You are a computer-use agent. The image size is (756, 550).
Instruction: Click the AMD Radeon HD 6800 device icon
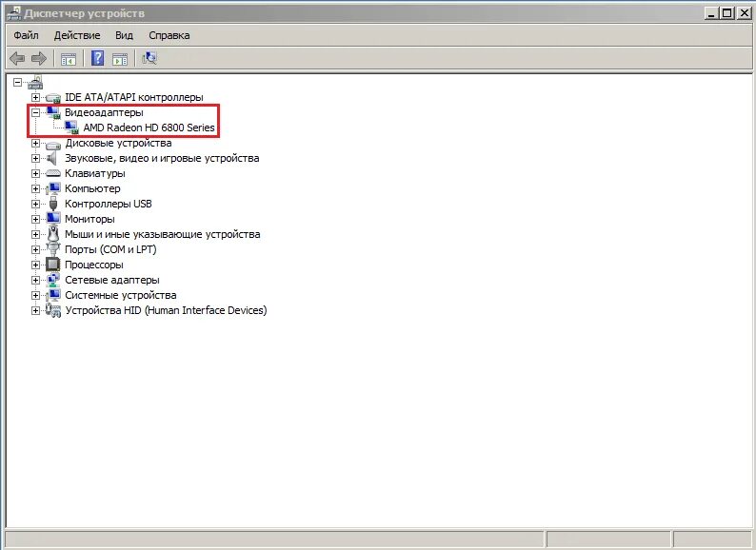coord(71,128)
